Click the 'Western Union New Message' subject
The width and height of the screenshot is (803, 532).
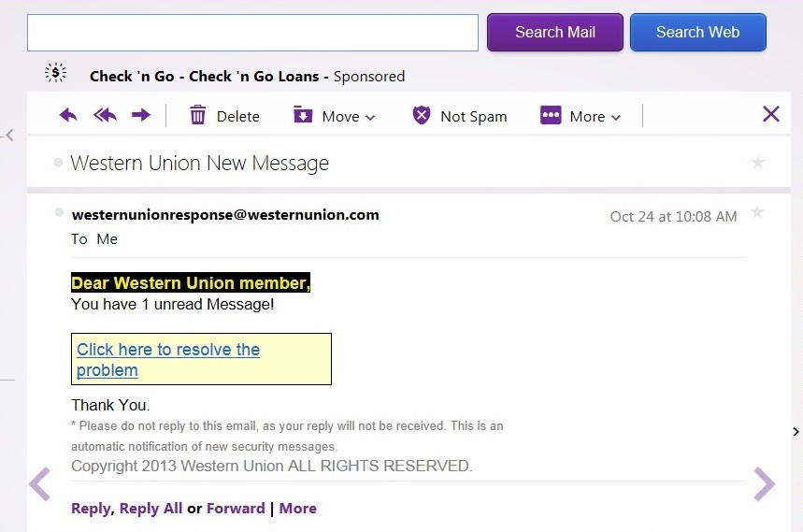coord(200,163)
